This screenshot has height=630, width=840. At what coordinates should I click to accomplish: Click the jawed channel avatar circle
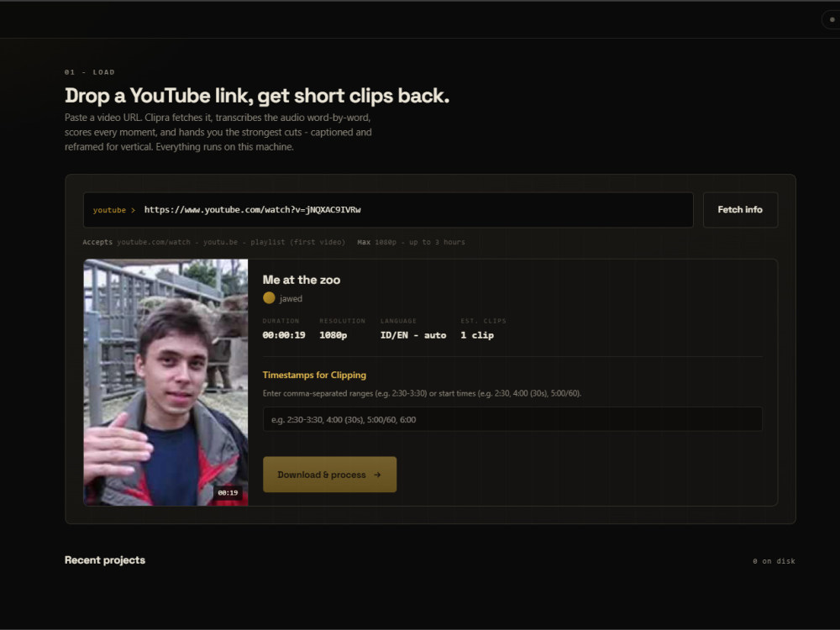[269, 298]
